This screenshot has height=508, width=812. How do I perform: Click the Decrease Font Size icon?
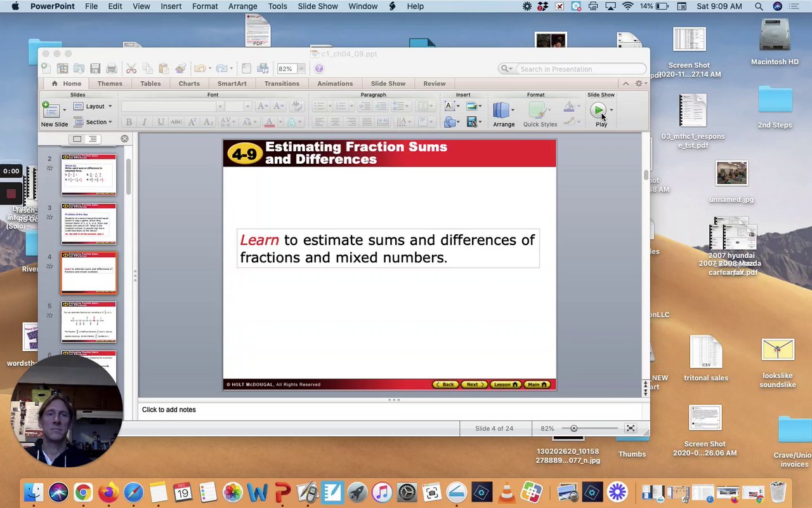(278, 107)
